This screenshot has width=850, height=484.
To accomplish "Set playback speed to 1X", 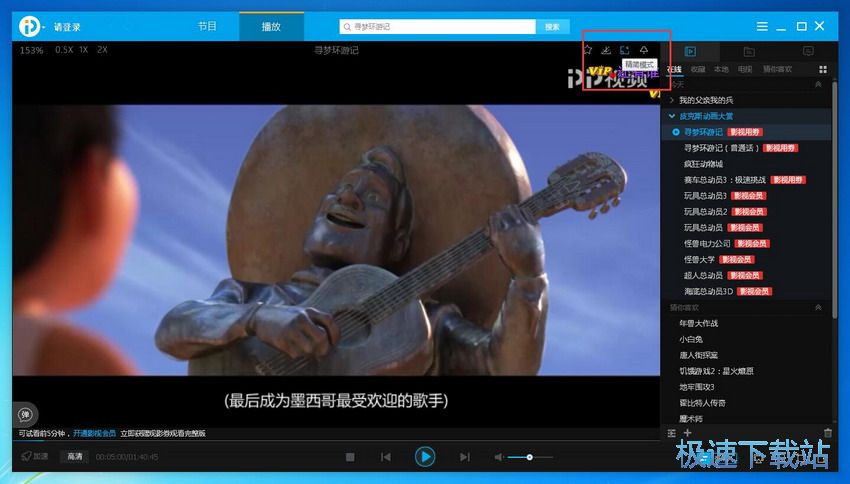I will pyautogui.click(x=83, y=49).
